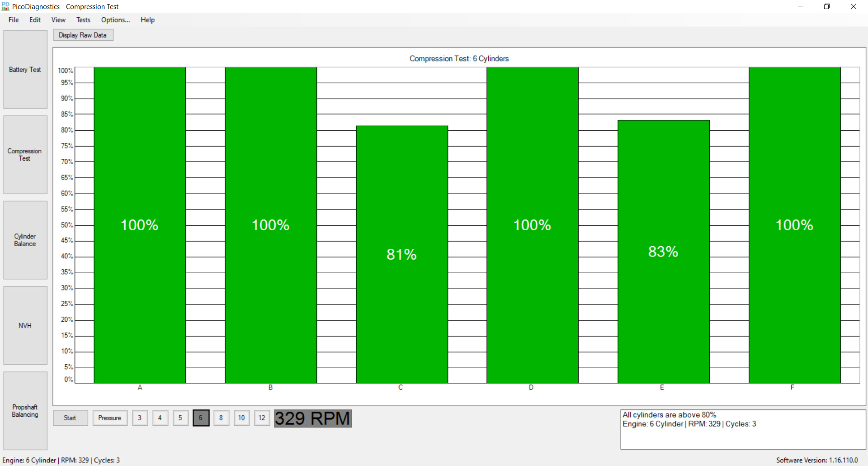Click the Display Raw Data button
Screen dimensions: 868x466
tap(83, 35)
